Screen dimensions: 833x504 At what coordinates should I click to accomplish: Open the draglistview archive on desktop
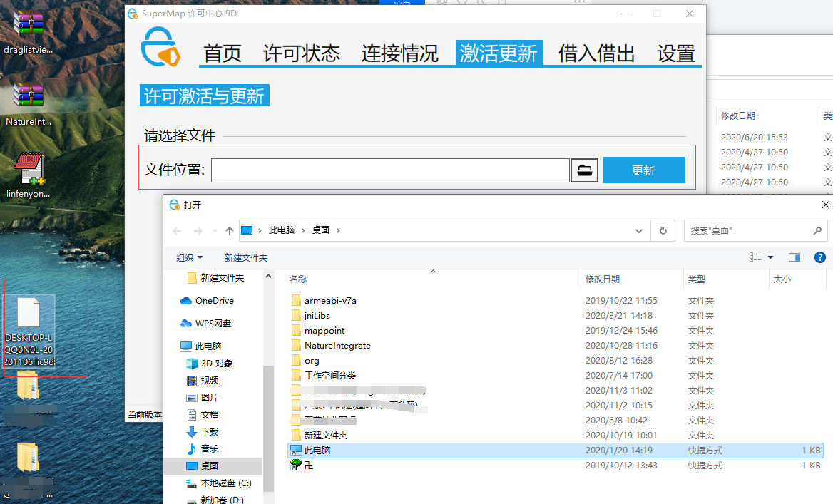click(28, 31)
